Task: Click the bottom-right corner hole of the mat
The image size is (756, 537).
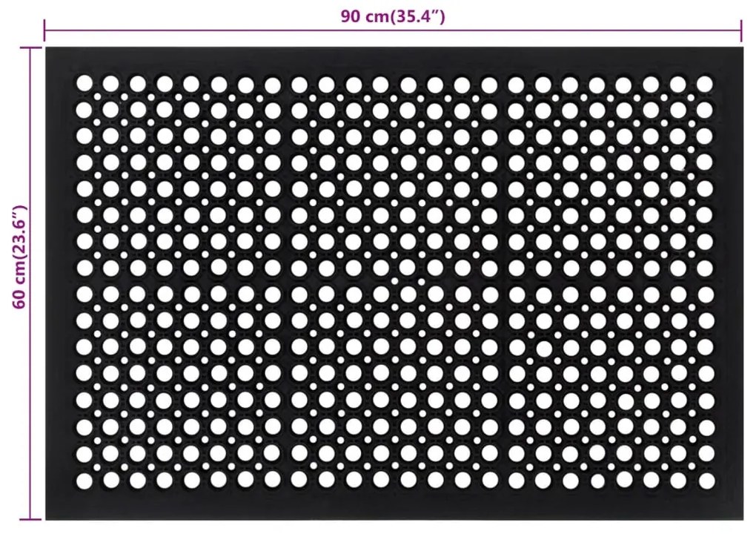Action: point(703,481)
